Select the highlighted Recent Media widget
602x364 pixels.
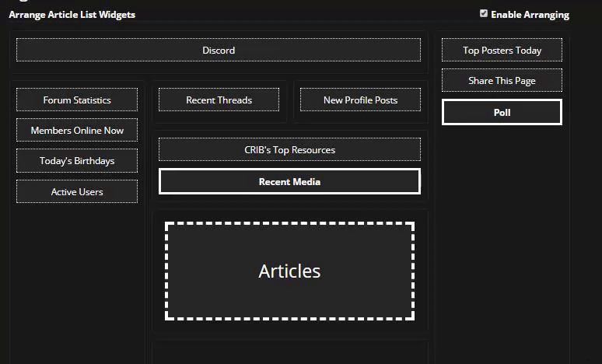point(289,182)
